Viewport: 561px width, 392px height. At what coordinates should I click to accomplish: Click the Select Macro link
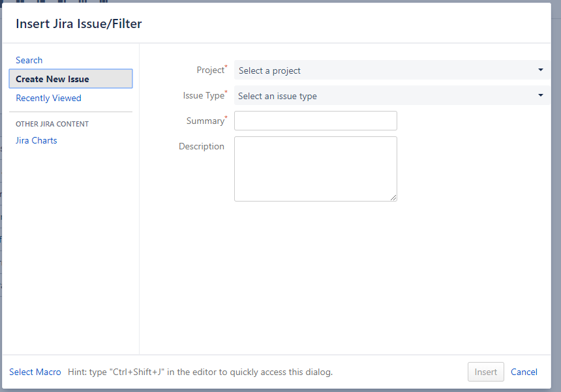(x=35, y=372)
